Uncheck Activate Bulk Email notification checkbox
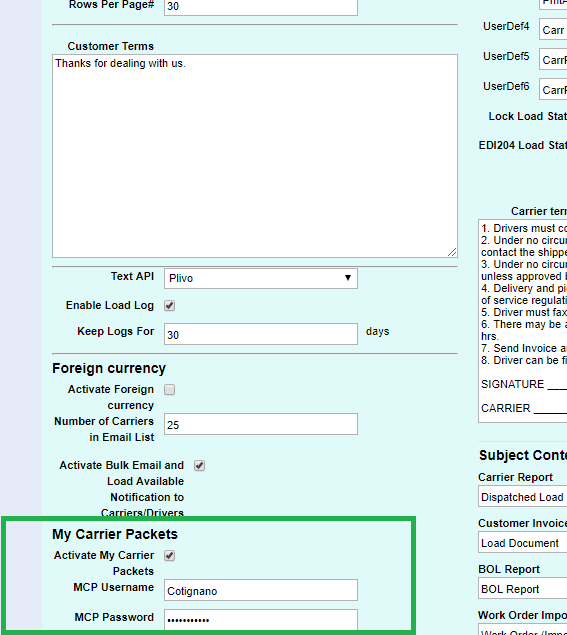This screenshot has height=635, width=567. click(x=199, y=466)
